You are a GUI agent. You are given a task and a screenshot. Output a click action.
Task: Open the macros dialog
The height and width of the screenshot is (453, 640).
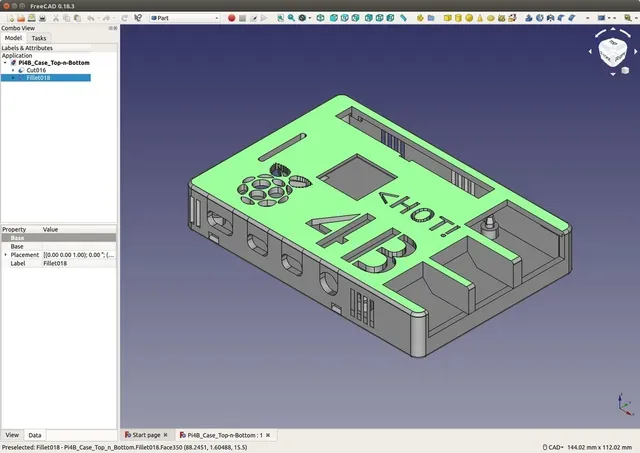point(253,18)
